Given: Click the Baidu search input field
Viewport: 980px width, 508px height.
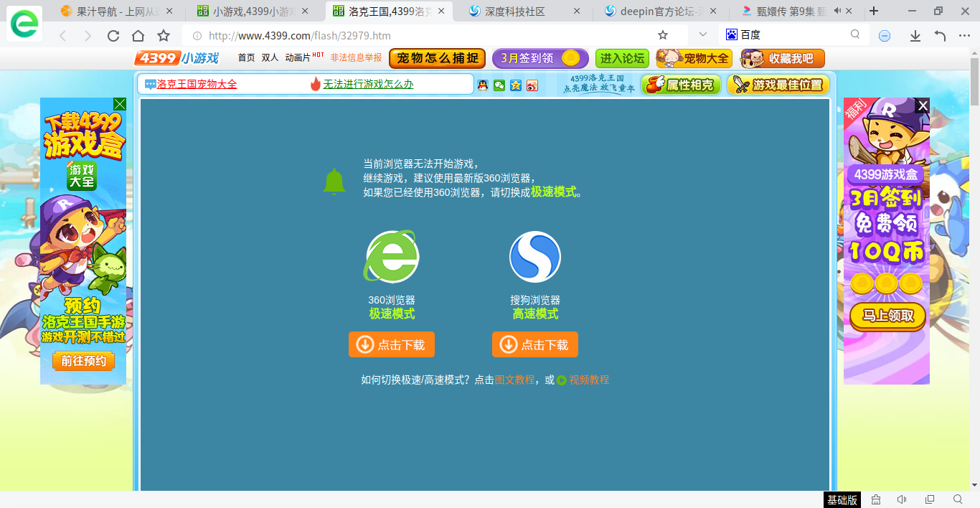Looking at the screenshot, I should click(793, 34).
